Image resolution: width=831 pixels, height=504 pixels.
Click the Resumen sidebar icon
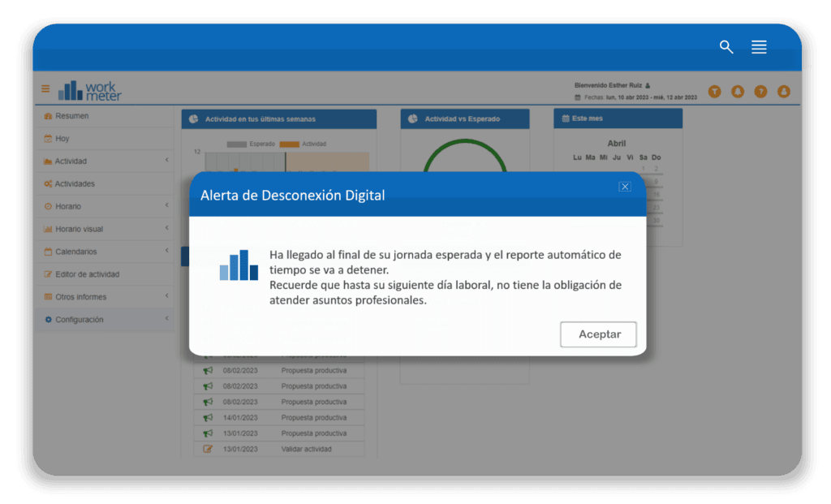click(48, 116)
